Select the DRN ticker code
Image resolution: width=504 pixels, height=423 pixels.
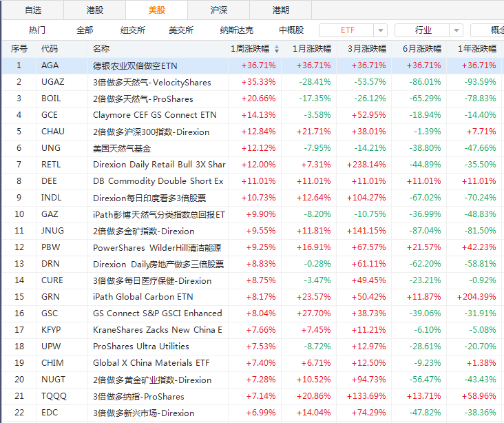50,263
